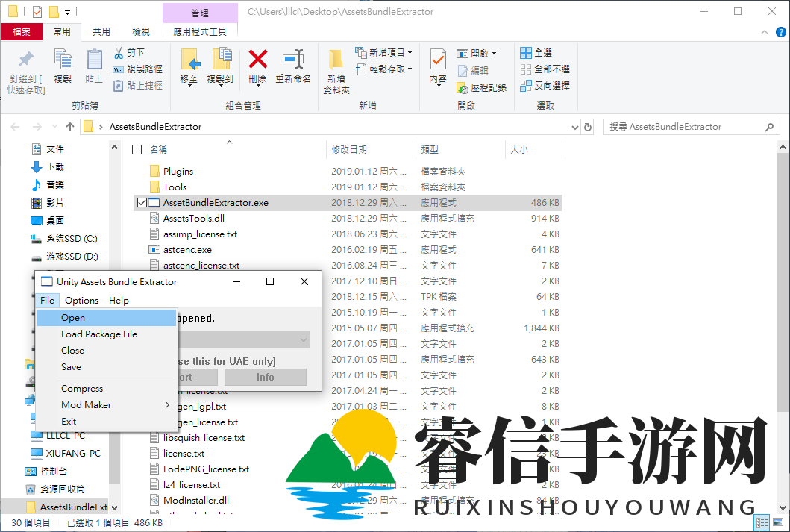Click the red 刪除 delete icon
Screen dimensions: 790x532
257,67
